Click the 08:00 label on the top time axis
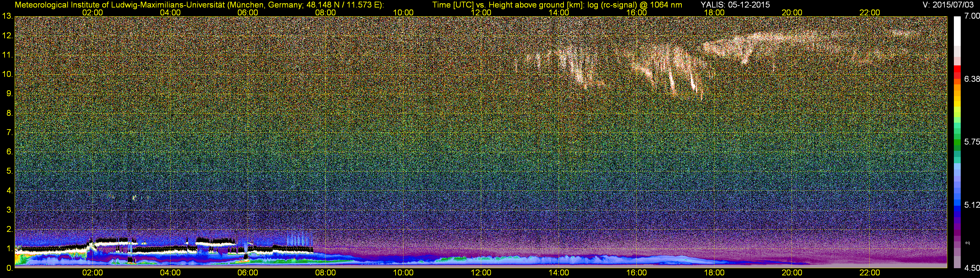Viewport: 980px width, 278px height. click(326, 12)
